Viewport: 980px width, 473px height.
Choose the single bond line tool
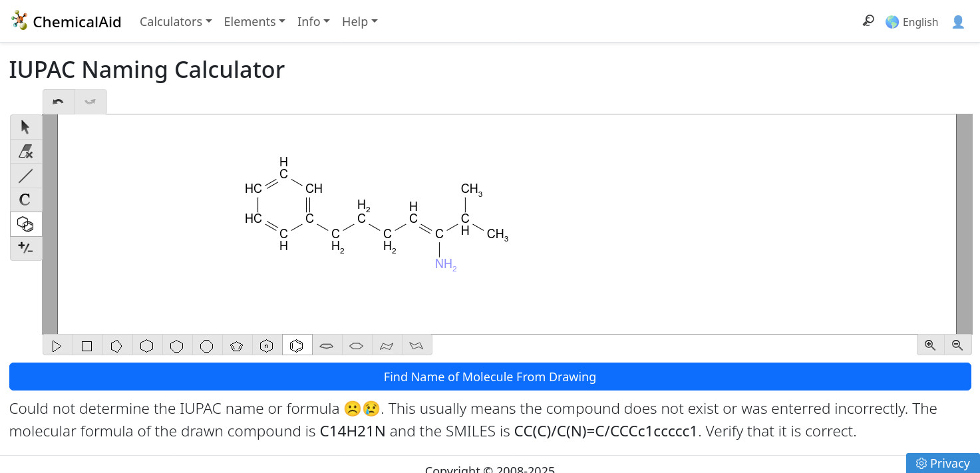(26, 176)
